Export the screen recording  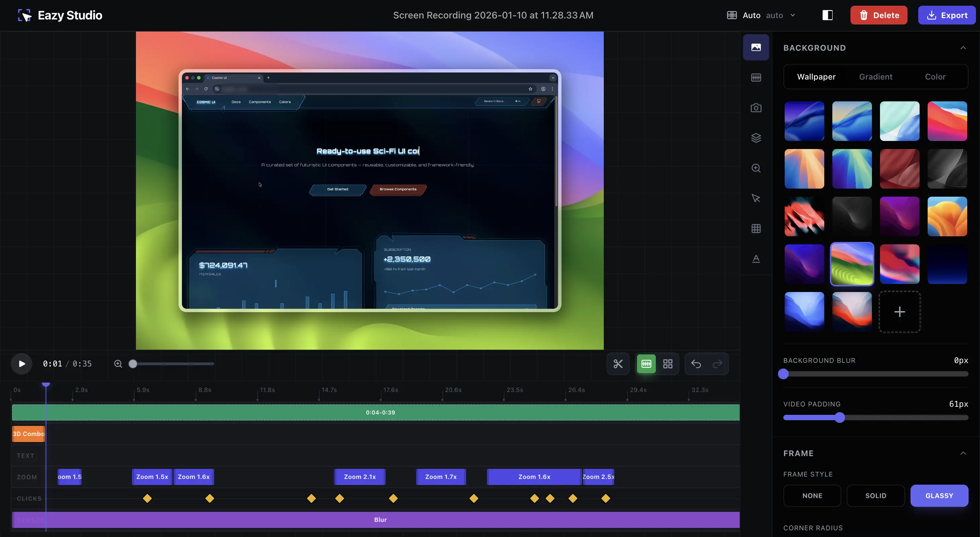tap(947, 15)
